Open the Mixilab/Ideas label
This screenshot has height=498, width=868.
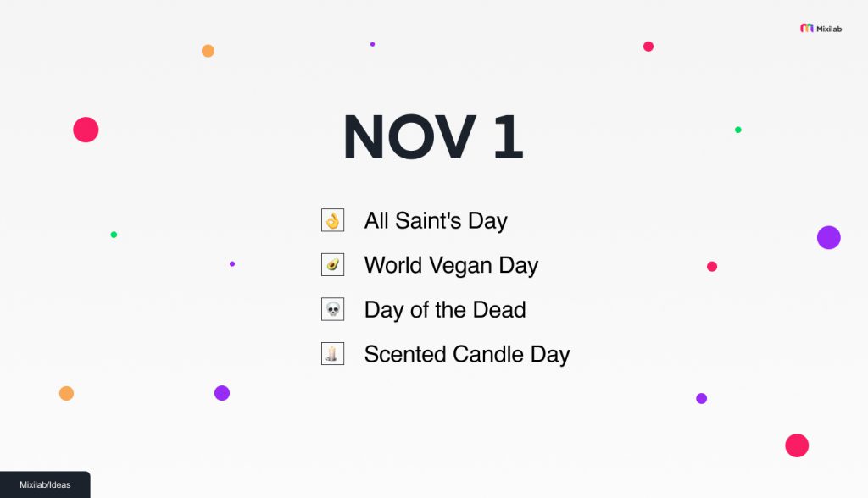tap(45, 484)
